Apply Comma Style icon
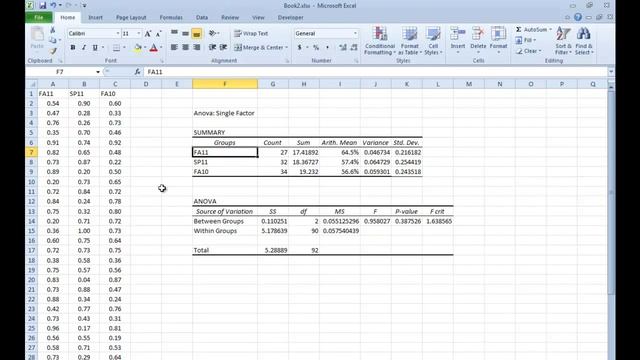Viewport: 640px width, 360px height. 327,48
